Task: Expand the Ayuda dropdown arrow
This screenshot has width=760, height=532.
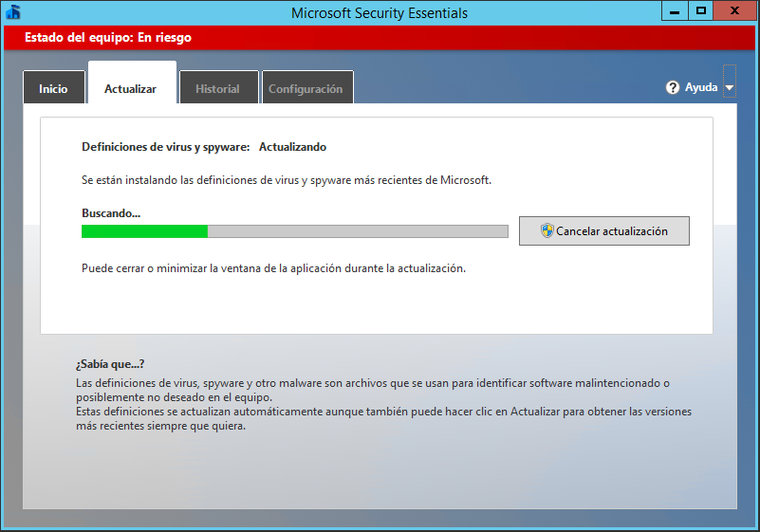Action: [x=729, y=88]
